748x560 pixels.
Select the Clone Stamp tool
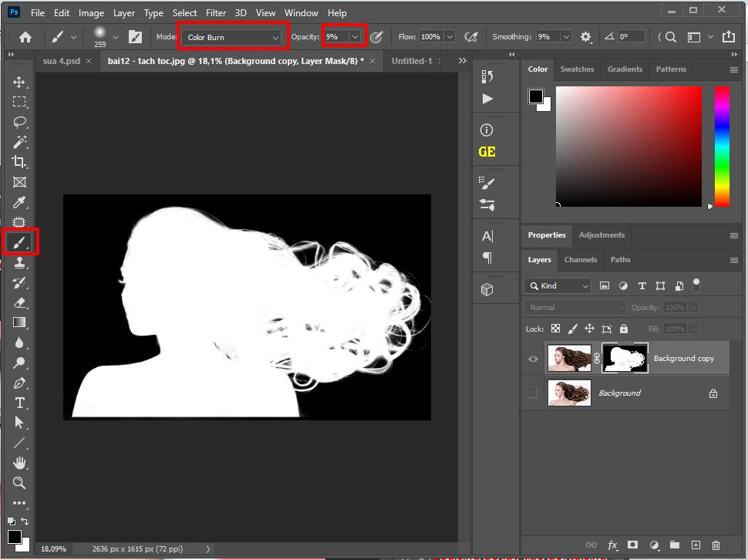pyautogui.click(x=20, y=262)
